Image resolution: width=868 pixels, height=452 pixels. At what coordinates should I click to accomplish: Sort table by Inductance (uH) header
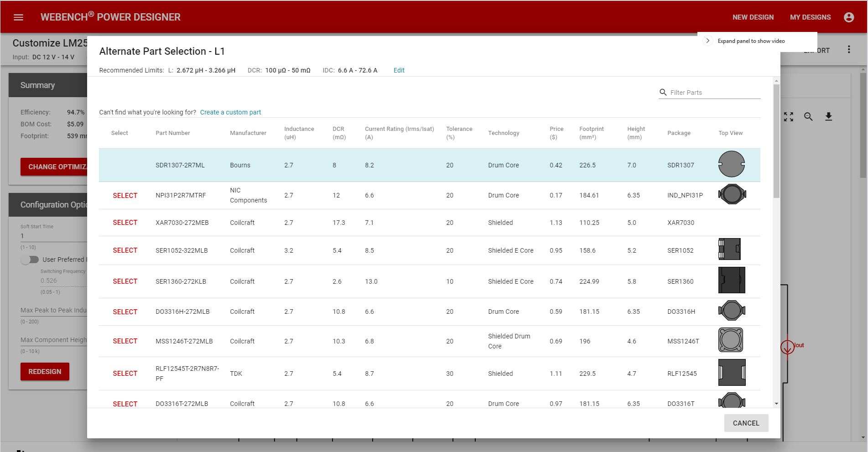[299, 133]
